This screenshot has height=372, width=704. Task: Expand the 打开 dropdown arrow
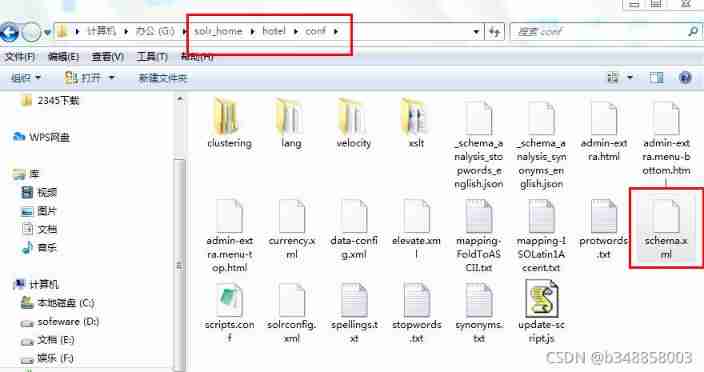coord(111,78)
